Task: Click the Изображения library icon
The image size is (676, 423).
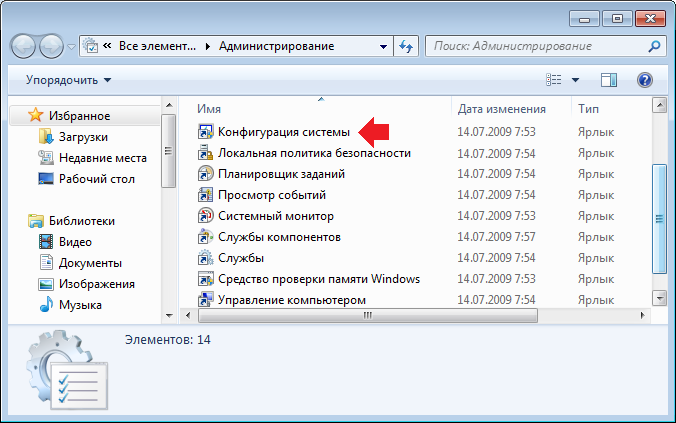Action: [46, 284]
